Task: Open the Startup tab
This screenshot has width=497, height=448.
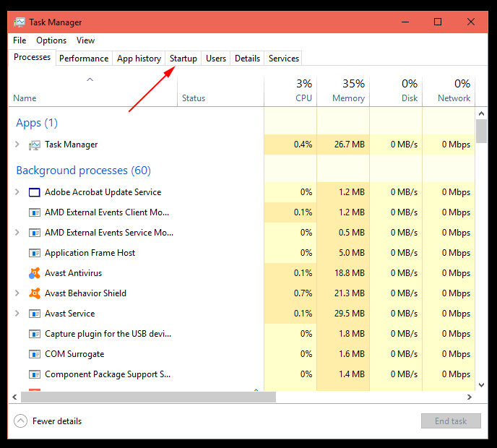Action: (x=183, y=59)
